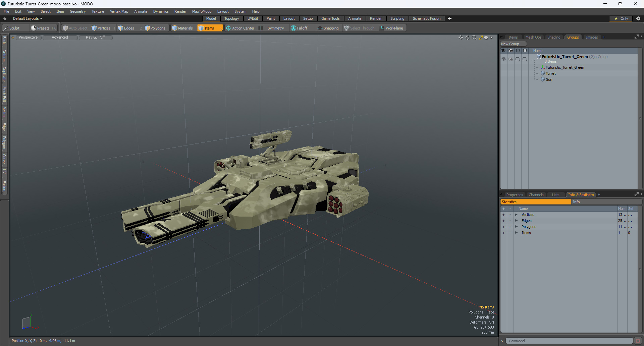Maximize the 3D viewport

pyautogui.click(x=480, y=38)
